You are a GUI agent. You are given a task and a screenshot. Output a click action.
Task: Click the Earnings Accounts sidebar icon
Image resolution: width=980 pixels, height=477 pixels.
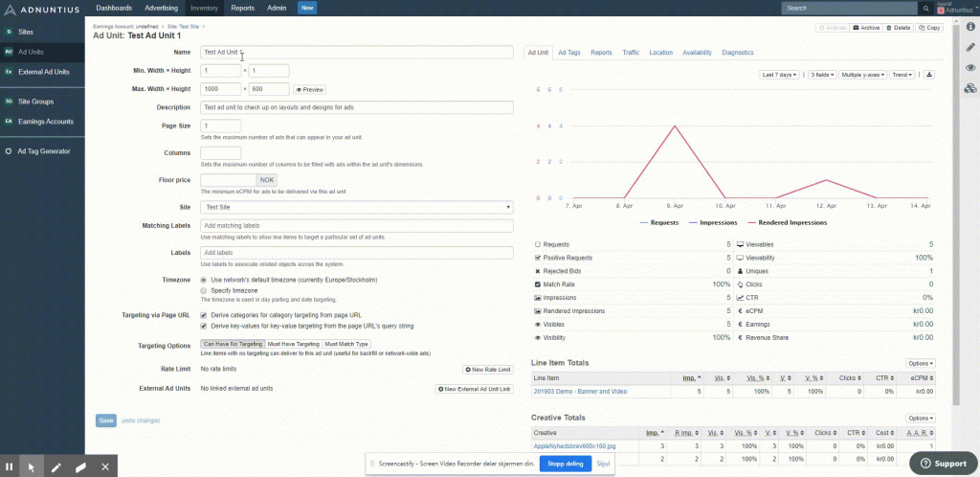tap(9, 122)
